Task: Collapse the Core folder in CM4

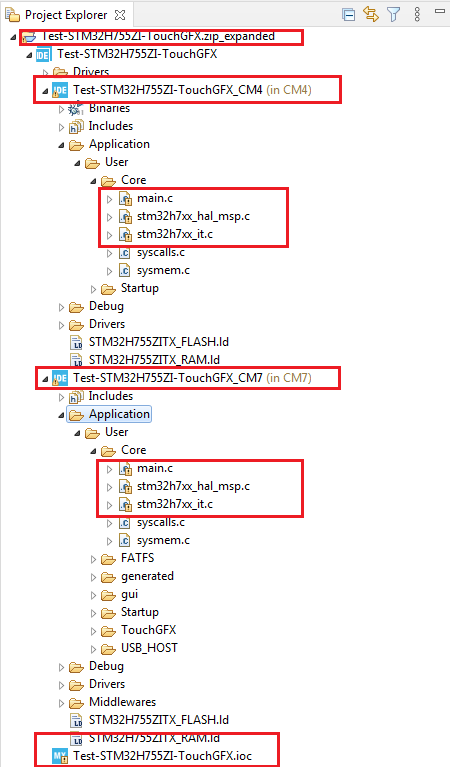Action: click(x=93, y=181)
